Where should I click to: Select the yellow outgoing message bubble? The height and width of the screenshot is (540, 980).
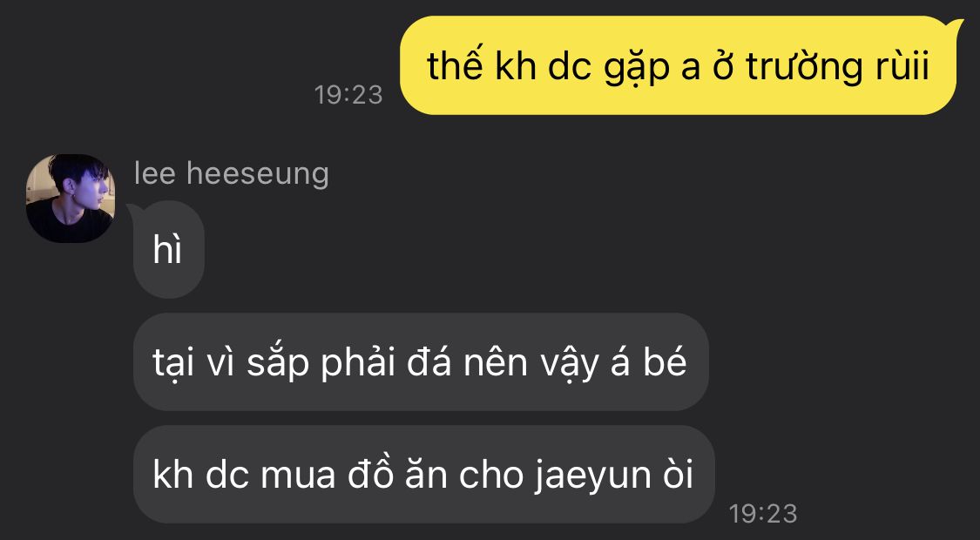point(678,65)
